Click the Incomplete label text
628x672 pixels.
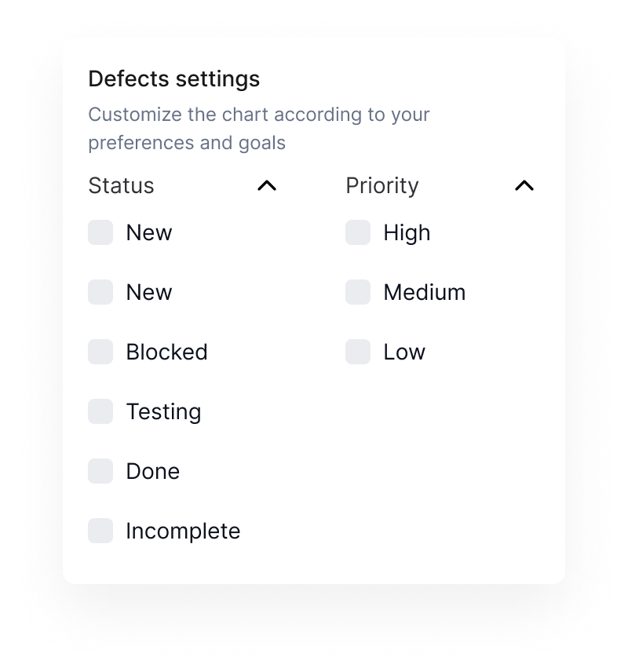(183, 531)
